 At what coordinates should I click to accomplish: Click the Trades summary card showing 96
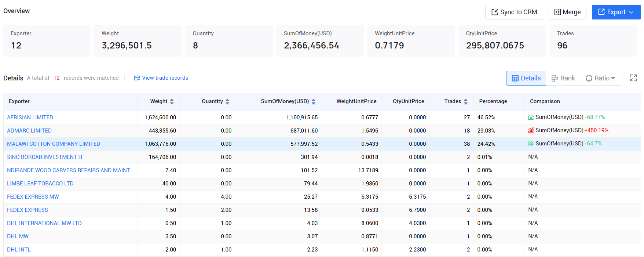593,41
